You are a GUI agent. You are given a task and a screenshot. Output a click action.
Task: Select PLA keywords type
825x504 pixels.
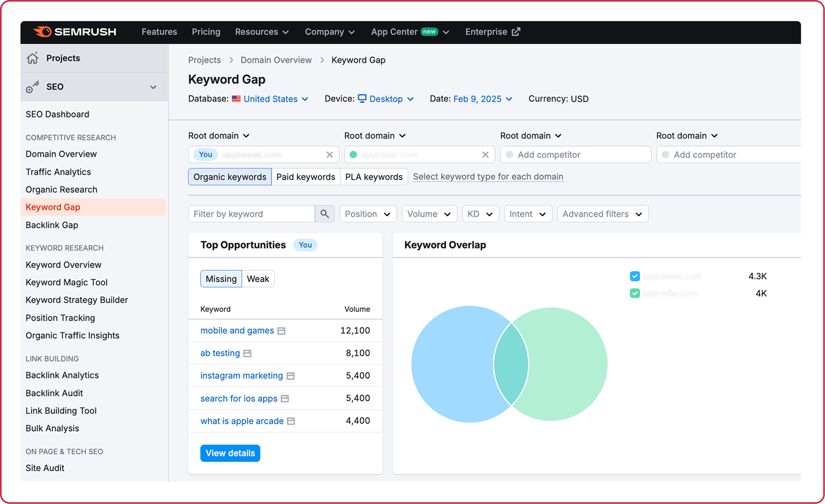click(x=374, y=177)
